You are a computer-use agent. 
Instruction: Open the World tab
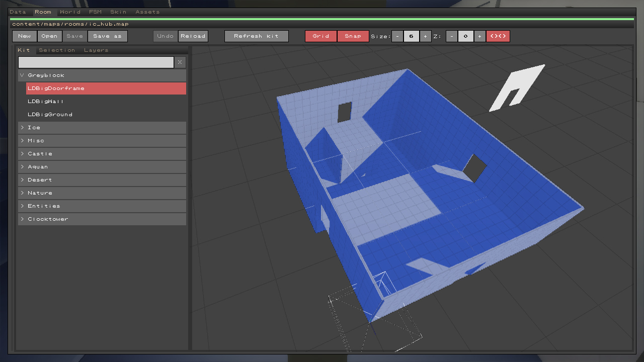tap(70, 12)
